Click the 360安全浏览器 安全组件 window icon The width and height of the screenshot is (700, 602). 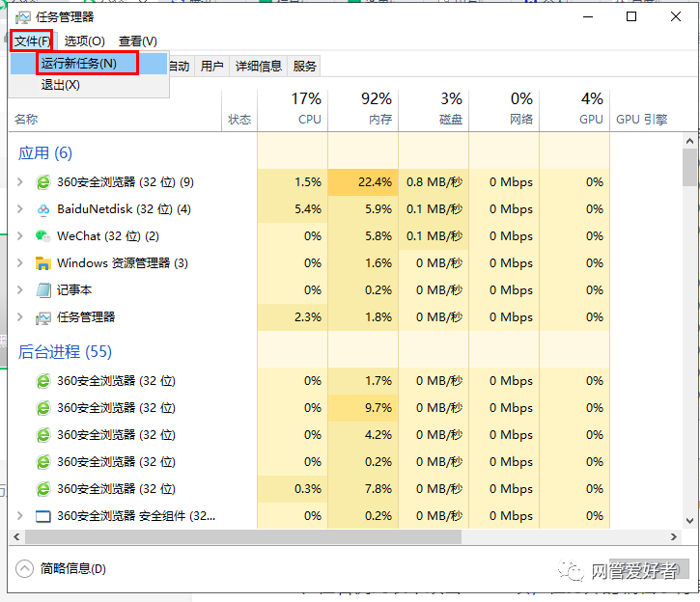(x=43, y=516)
